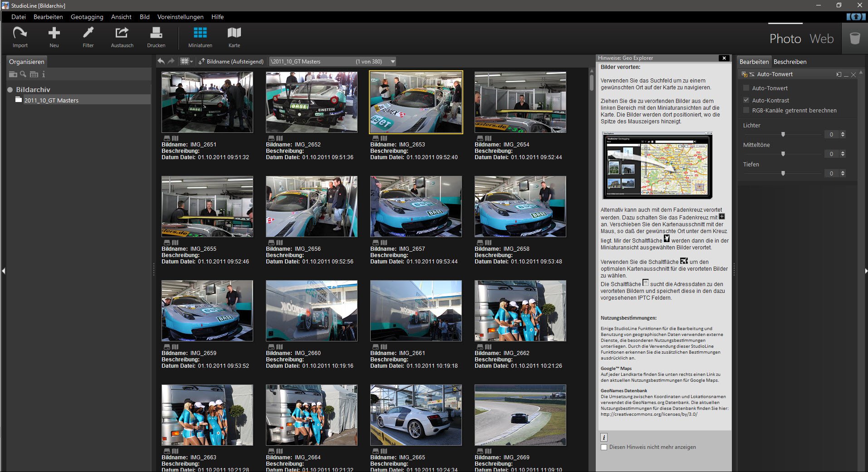Screen dimensions: 868x472
Task: Open the Drucken dialog
Action: [x=156, y=36]
